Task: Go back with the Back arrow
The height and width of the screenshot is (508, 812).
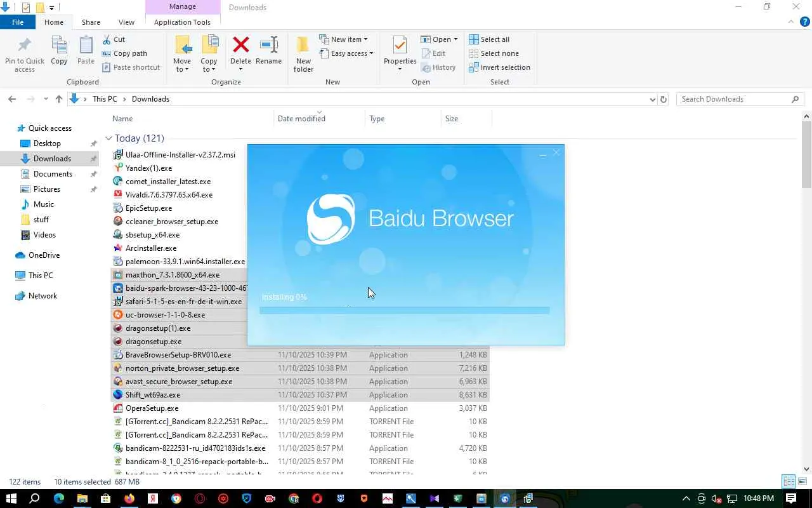Action: pyautogui.click(x=12, y=99)
